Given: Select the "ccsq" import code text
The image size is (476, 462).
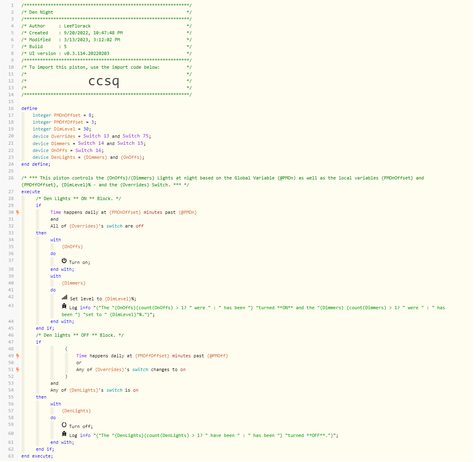Looking at the screenshot, I should click(104, 81).
